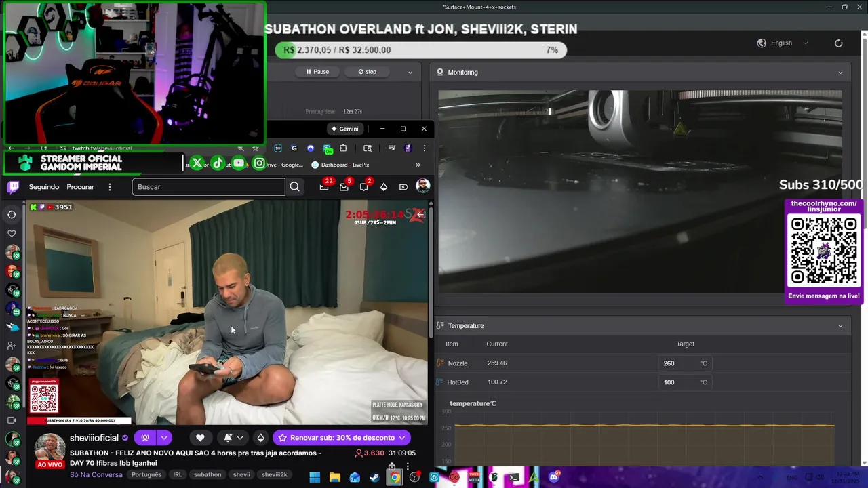868x488 pixels.
Task: Open the sidebar browse circle icon
Action: [x=12, y=215]
